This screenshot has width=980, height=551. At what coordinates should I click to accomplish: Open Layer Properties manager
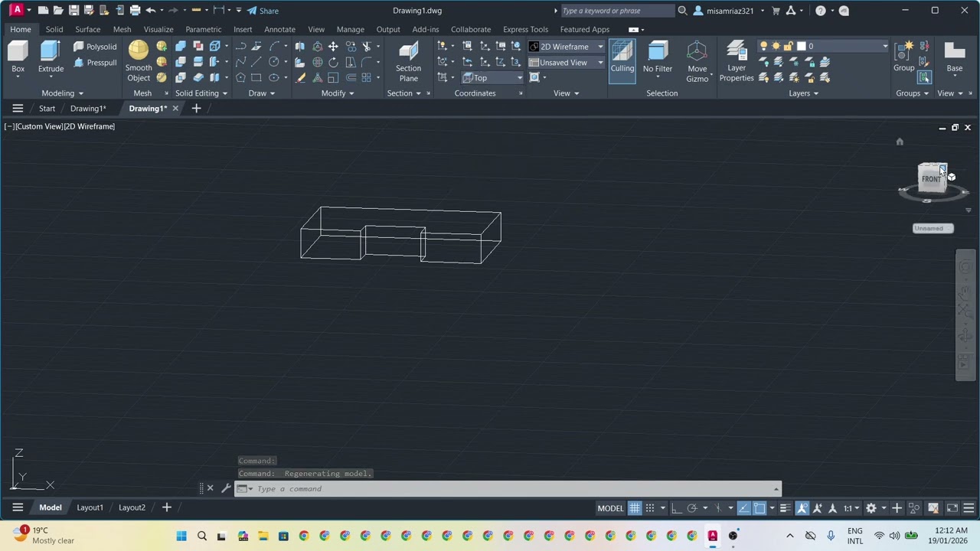pyautogui.click(x=737, y=61)
